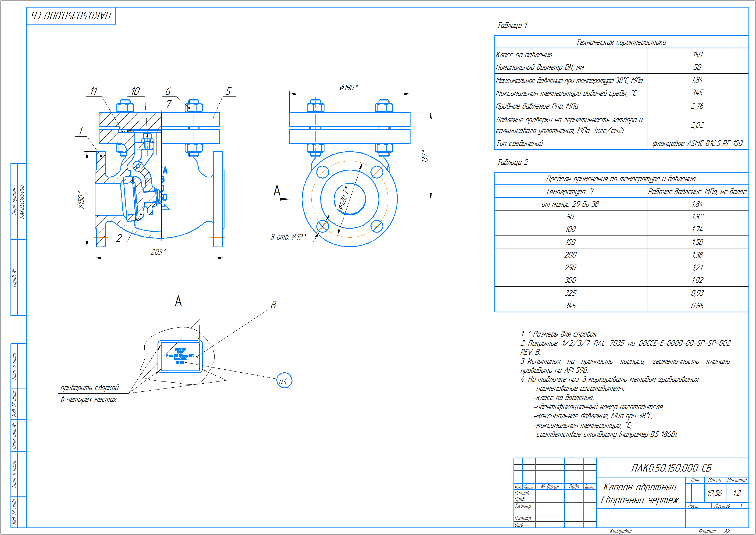
Task: Select value 345 in Table 1
Action: 697,92
